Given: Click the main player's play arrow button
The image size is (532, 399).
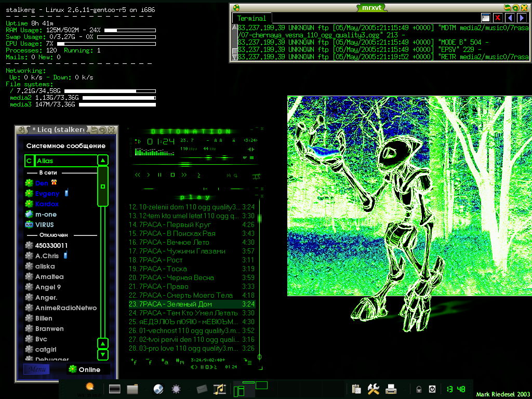Looking at the screenshot, I should click(148, 175).
